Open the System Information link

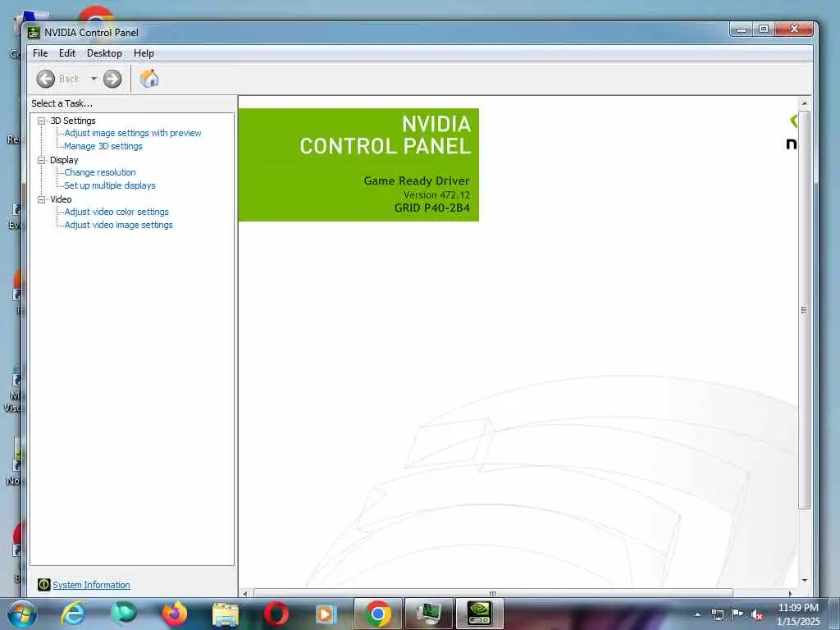coord(91,585)
